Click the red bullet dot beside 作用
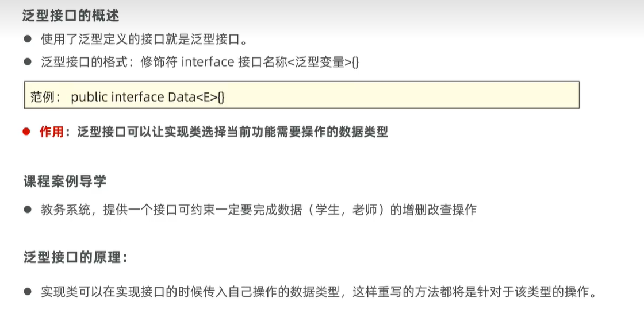This screenshot has width=644, height=313. (26, 132)
